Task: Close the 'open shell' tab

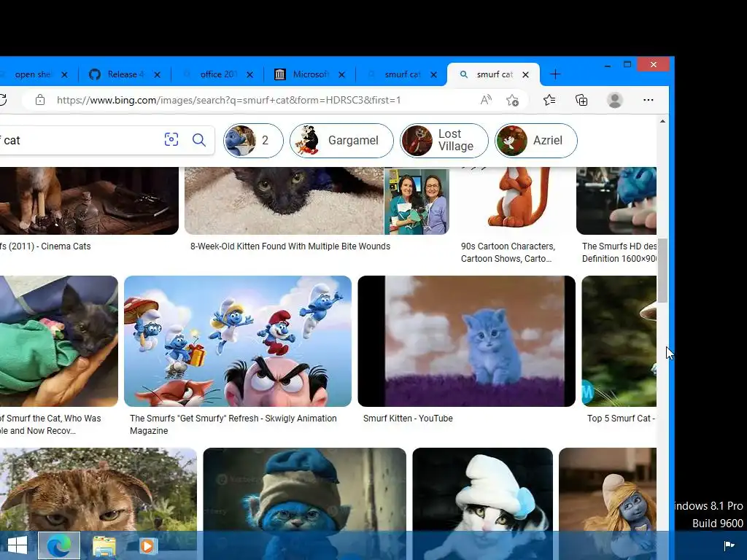Action: pos(64,75)
